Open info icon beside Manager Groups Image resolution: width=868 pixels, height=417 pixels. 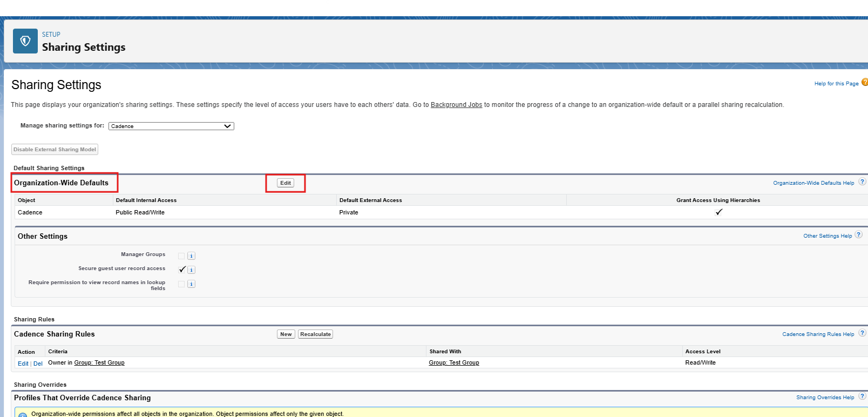pyautogui.click(x=191, y=256)
